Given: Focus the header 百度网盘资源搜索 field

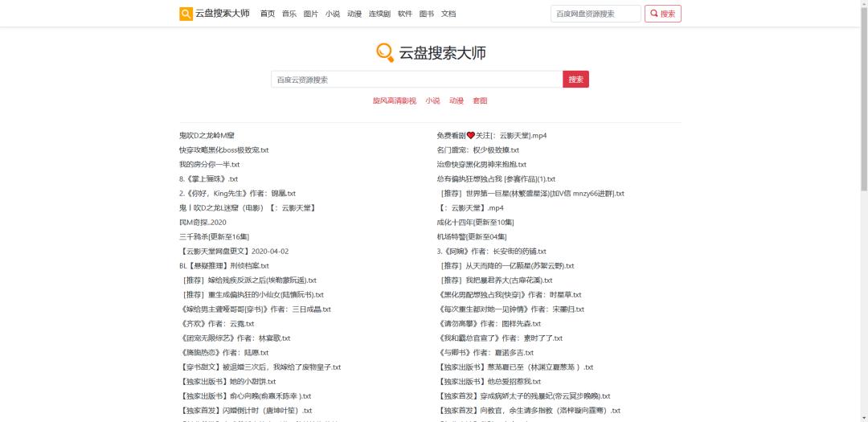Looking at the screenshot, I should pyautogui.click(x=596, y=14).
